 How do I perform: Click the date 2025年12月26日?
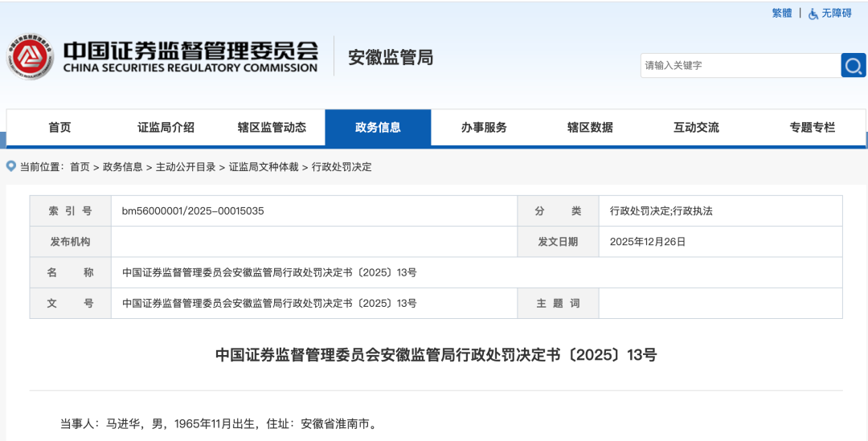[x=648, y=242]
